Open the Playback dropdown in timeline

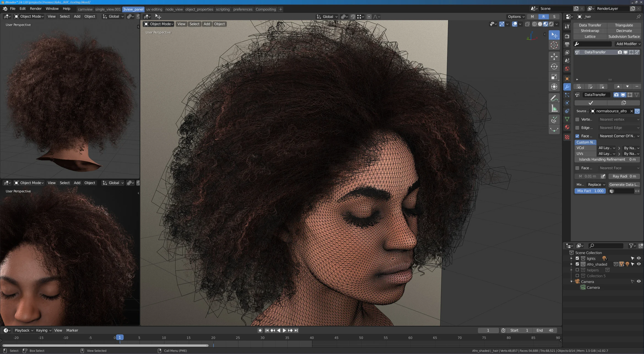point(24,330)
